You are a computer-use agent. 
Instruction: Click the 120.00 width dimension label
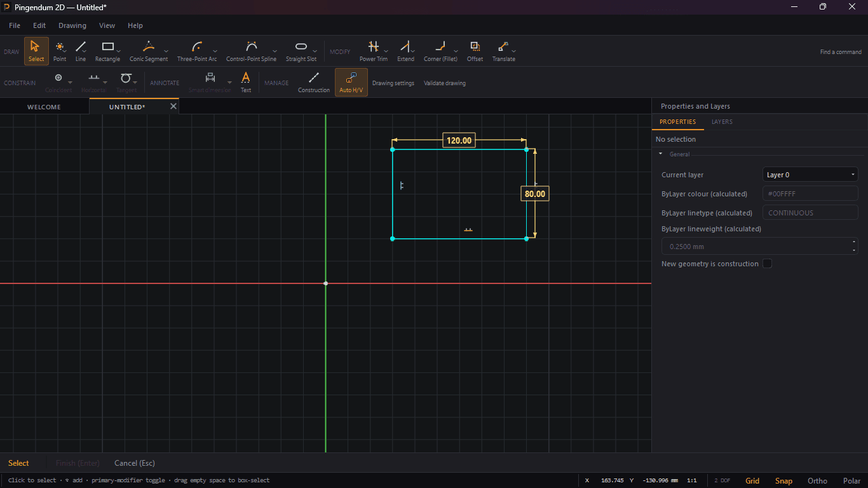pyautogui.click(x=459, y=140)
